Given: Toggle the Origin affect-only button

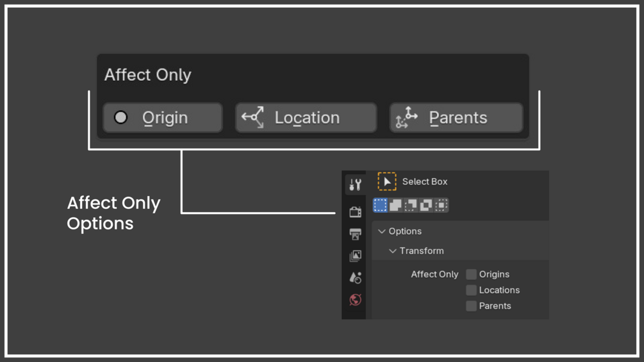Looking at the screenshot, I should (x=163, y=118).
